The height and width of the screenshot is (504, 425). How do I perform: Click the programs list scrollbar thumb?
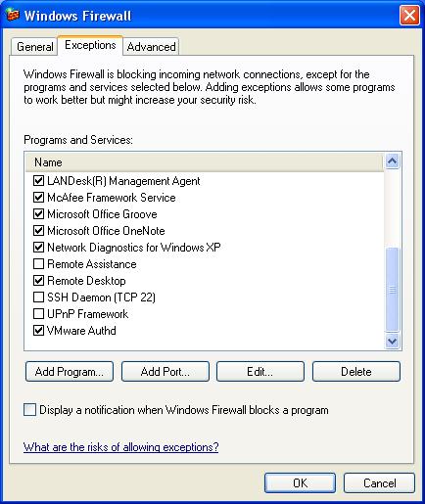(x=392, y=290)
